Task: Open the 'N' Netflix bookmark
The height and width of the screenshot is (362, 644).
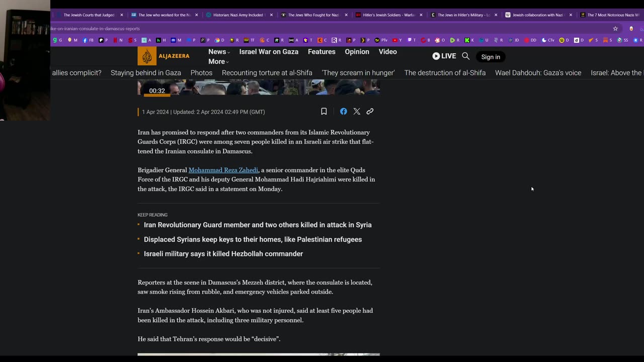Action: [118, 40]
